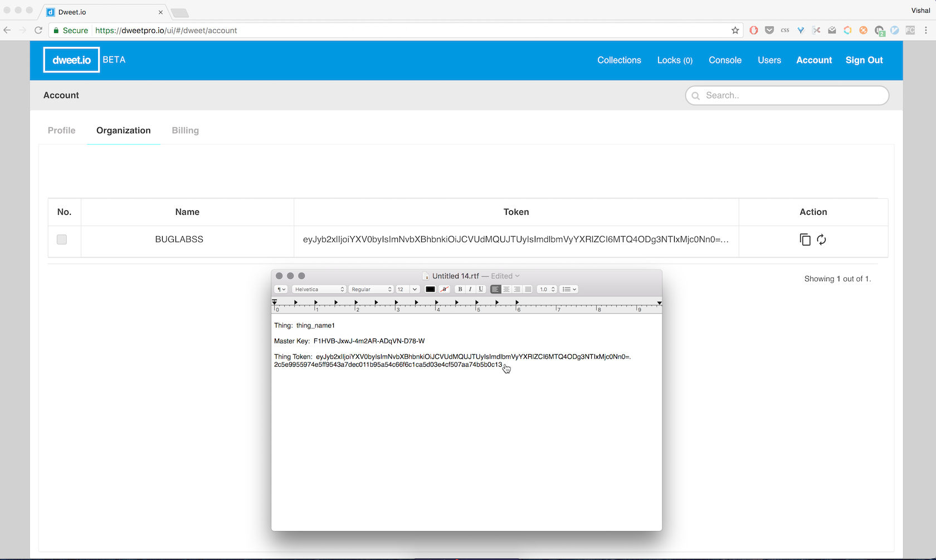Image resolution: width=936 pixels, height=560 pixels.
Task: Select the 'Showing 1 out of 1.' text
Action: (x=837, y=279)
